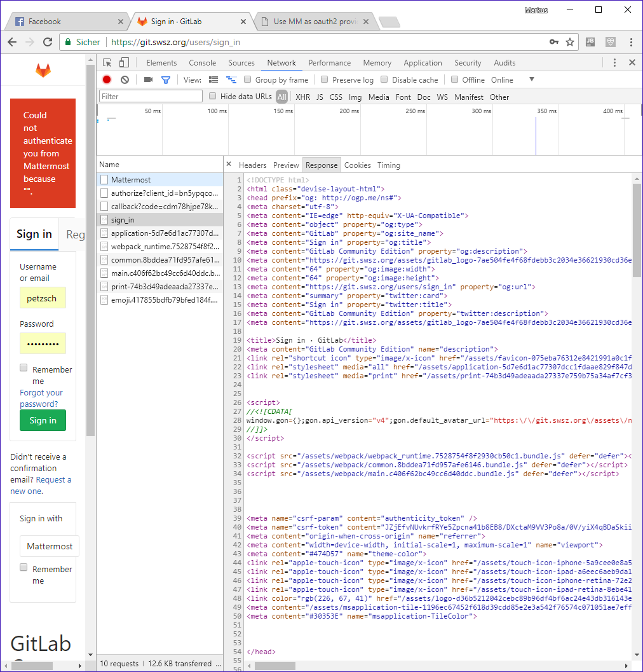Switch to the Security panel
This screenshot has width=643, height=672.
[468, 63]
